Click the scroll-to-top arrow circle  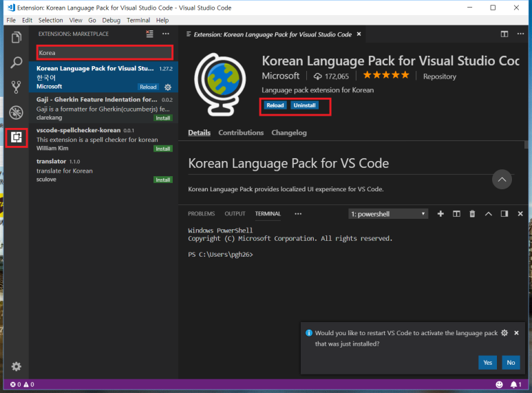[x=502, y=180]
